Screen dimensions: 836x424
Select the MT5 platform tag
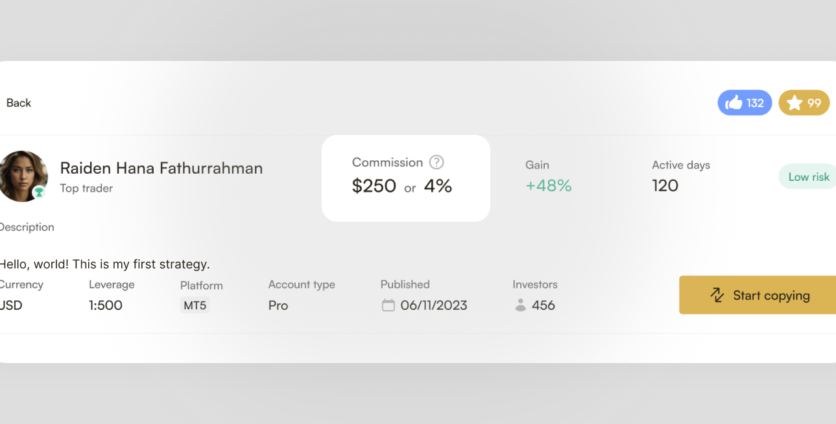point(195,305)
